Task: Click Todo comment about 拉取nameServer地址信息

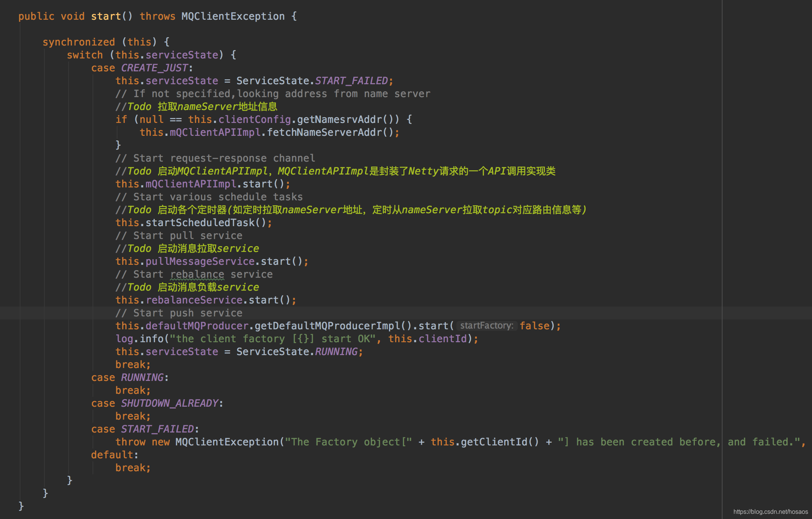Action: 196,107
